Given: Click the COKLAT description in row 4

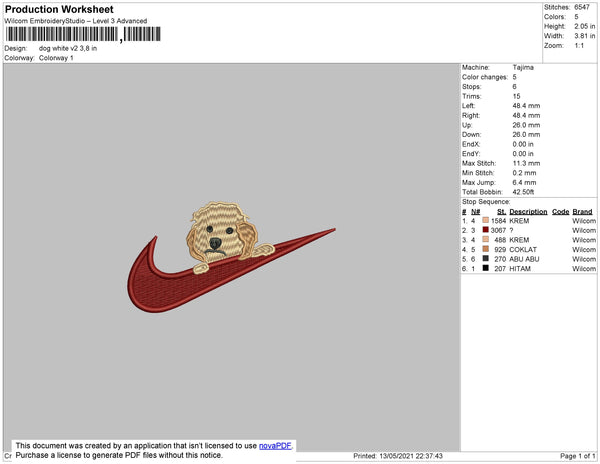Looking at the screenshot, I should pyautogui.click(x=523, y=249).
